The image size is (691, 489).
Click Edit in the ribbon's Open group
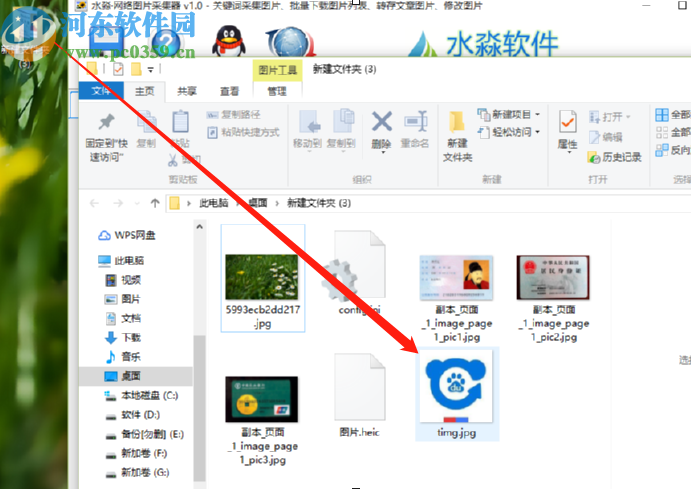[606, 137]
